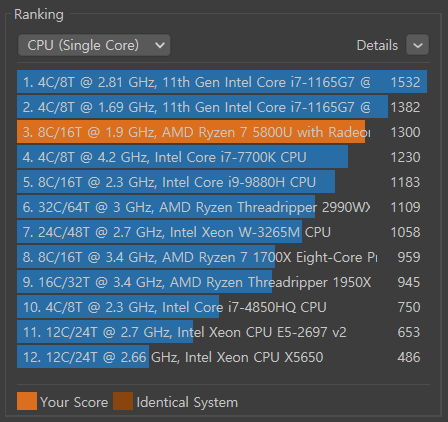This screenshot has width=448, height=422.
Task: Click the Your Score orange swatch
Action: [27, 401]
